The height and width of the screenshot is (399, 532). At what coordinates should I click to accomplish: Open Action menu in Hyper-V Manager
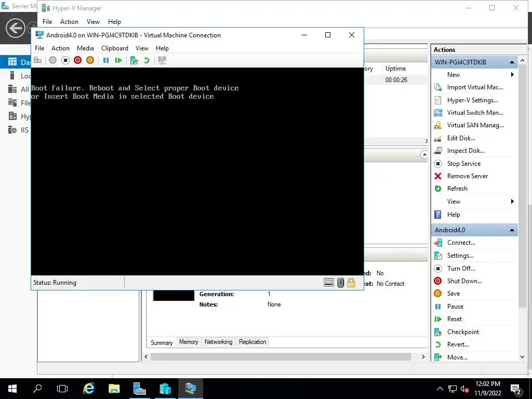[x=69, y=22]
